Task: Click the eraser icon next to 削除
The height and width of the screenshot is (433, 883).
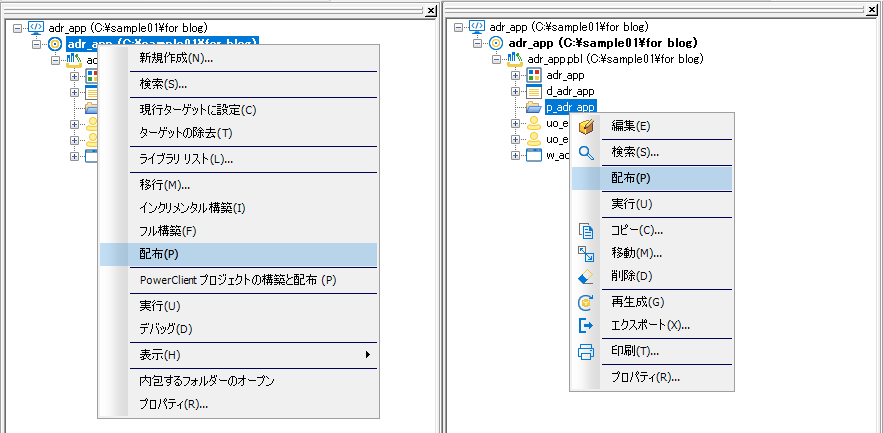Action: (x=587, y=276)
